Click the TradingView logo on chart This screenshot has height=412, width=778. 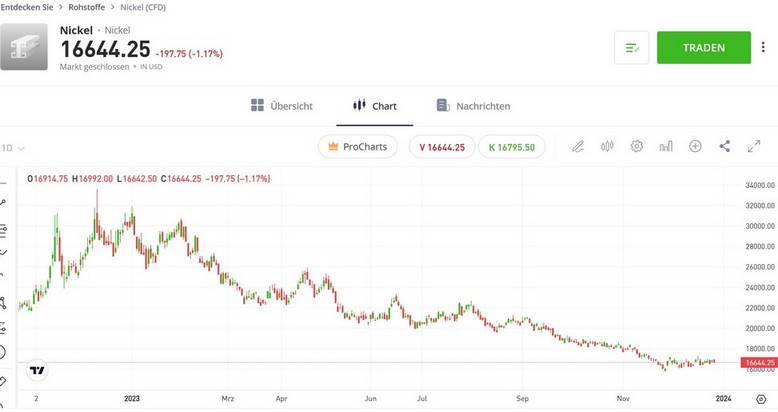click(x=37, y=370)
